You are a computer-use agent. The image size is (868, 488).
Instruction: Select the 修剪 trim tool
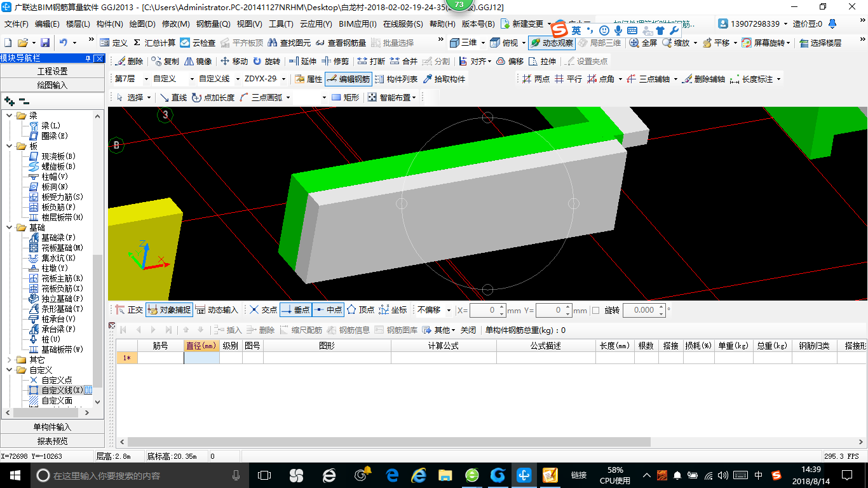point(335,62)
